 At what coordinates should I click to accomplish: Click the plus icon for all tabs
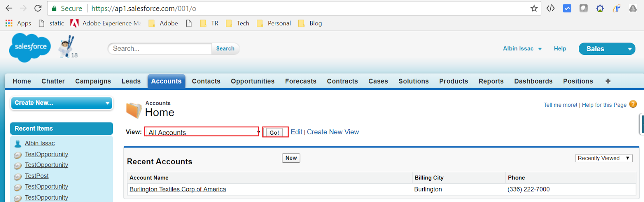pos(608,81)
